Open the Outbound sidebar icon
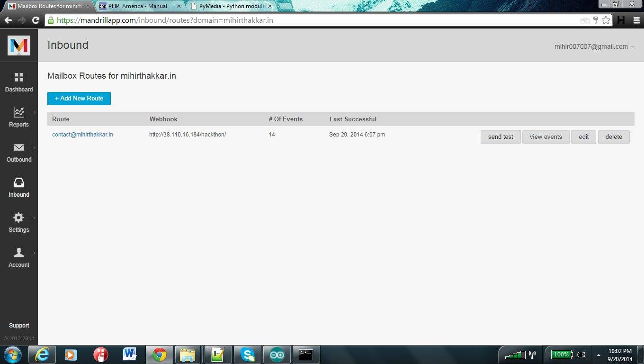644x364 pixels. click(19, 147)
